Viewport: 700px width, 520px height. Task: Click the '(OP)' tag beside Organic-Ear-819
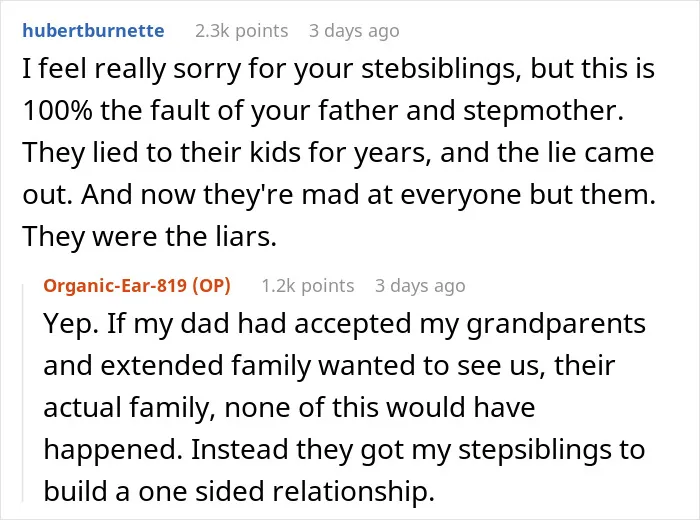point(211,286)
